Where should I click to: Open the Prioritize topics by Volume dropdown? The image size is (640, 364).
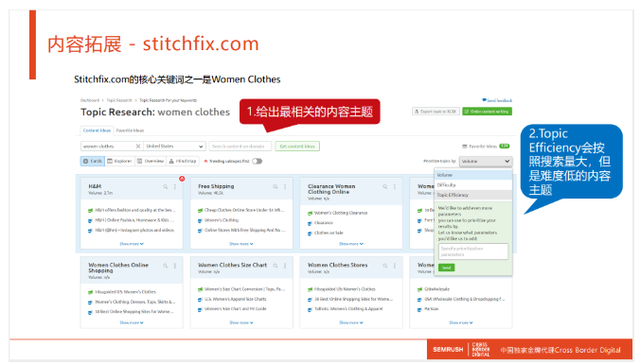tap(486, 162)
